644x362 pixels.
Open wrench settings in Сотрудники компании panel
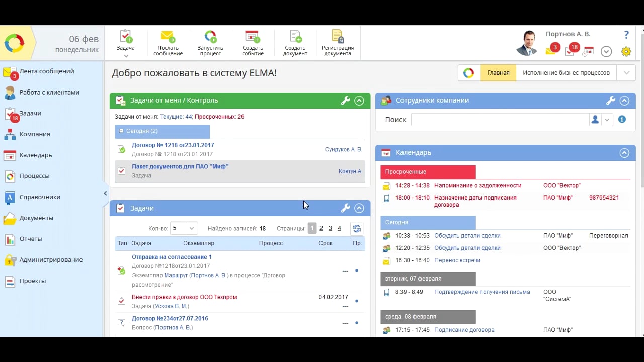(611, 101)
